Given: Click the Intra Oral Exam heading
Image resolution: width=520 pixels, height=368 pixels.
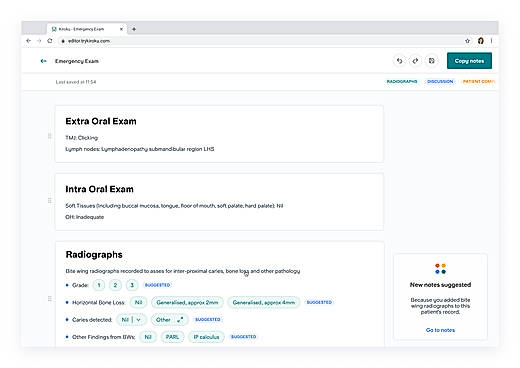Looking at the screenshot, I should 100,189.
